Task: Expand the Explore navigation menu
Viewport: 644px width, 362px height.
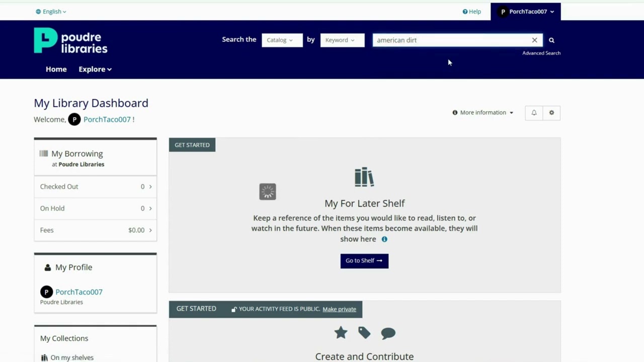Action: coord(95,69)
